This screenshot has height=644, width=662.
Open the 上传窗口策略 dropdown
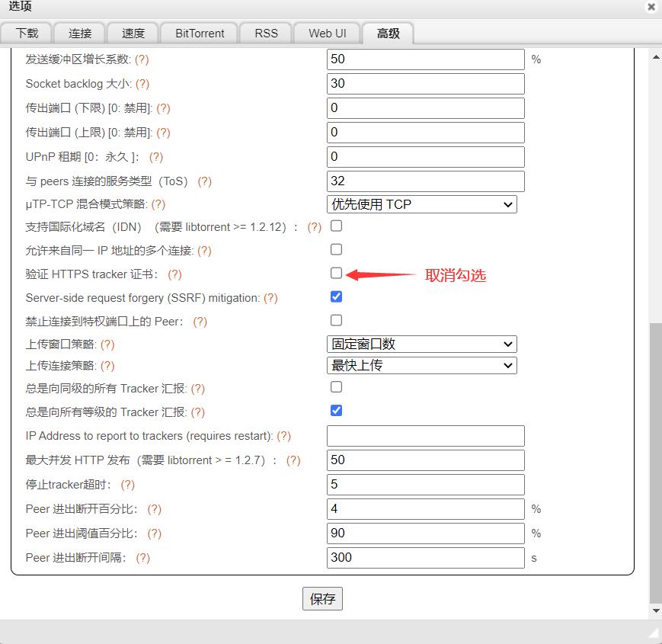tap(421, 344)
